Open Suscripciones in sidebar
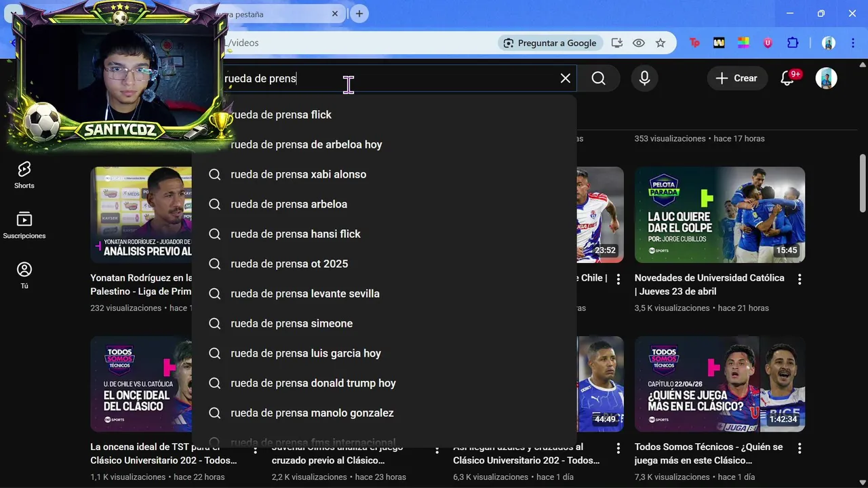 pos(24,225)
